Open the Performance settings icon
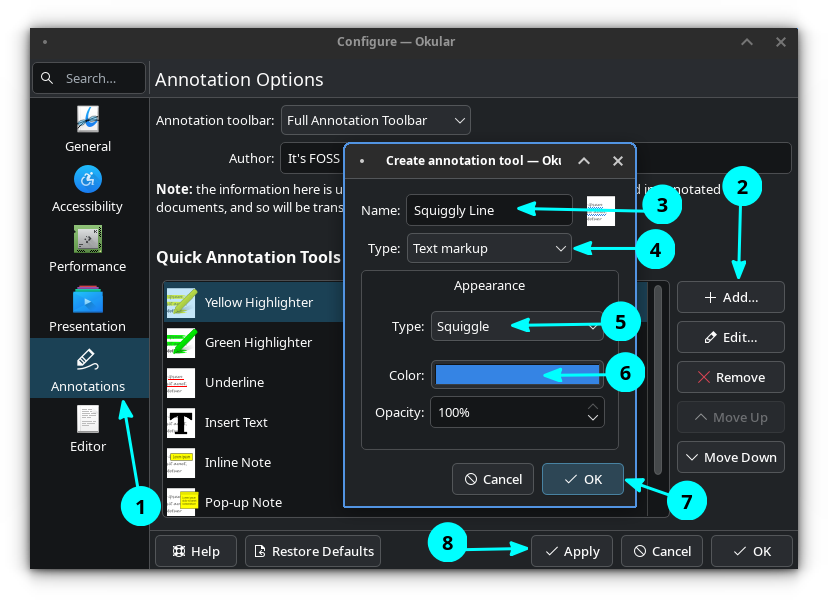The image size is (828, 601). pos(88,239)
